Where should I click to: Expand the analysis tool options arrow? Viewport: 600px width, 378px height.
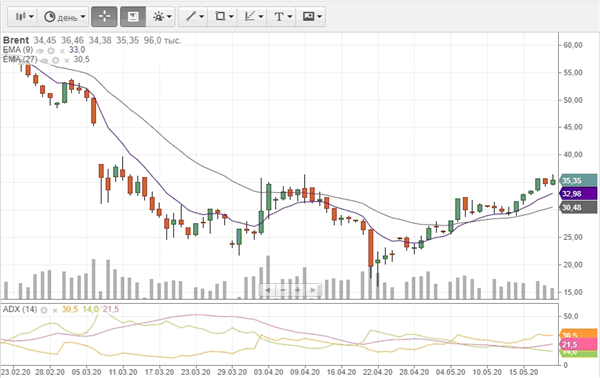point(261,17)
